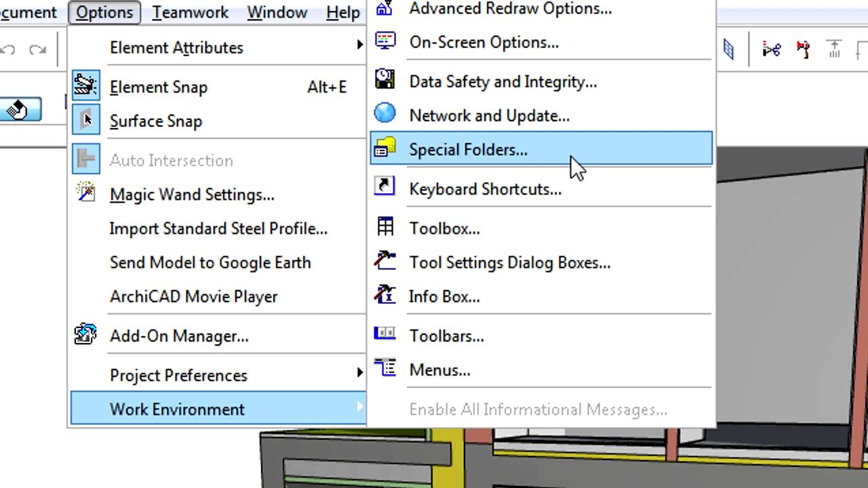868x488 pixels.
Task: Click the Network and Update globe icon
Action: pyautogui.click(x=385, y=114)
